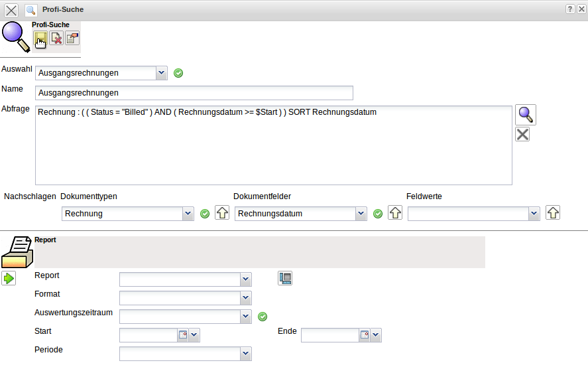Insert Dokumenttypen value using its up arrow
This screenshot has width=588, height=375.
click(x=222, y=213)
